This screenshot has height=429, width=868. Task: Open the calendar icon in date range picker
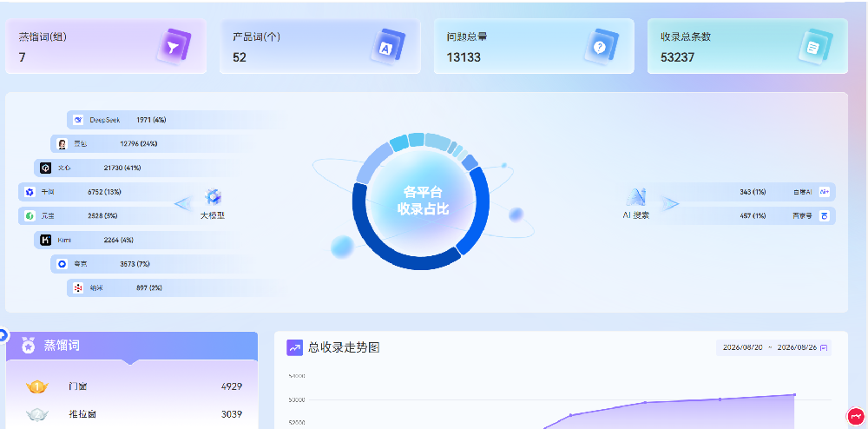(x=824, y=347)
